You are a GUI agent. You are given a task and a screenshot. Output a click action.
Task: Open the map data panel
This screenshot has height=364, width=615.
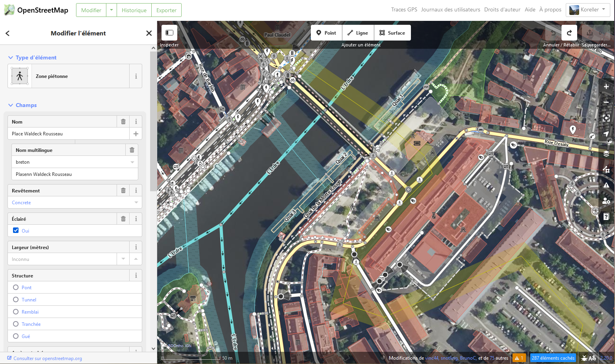pyautogui.click(x=606, y=170)
